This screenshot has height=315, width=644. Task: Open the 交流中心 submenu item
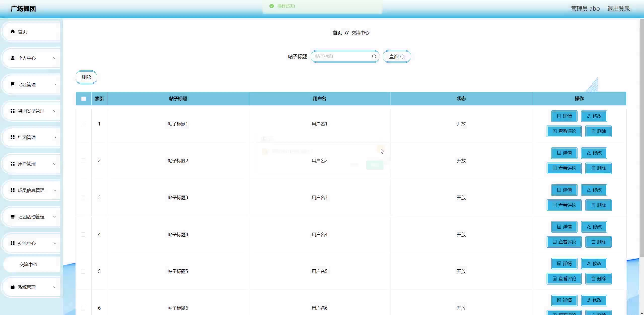coord(28,264)
